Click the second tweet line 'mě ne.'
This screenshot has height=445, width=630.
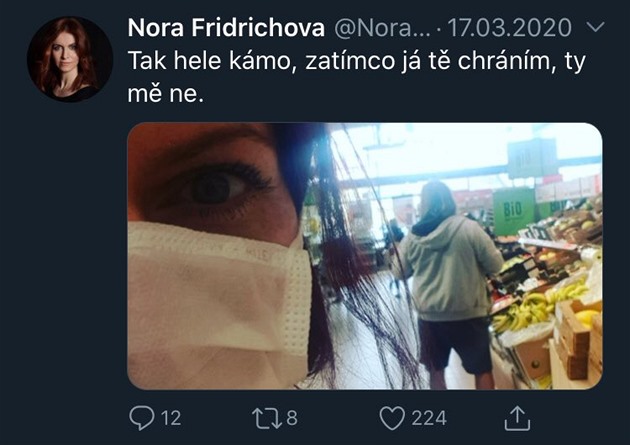pyautogui.click(x=166, y=94)
